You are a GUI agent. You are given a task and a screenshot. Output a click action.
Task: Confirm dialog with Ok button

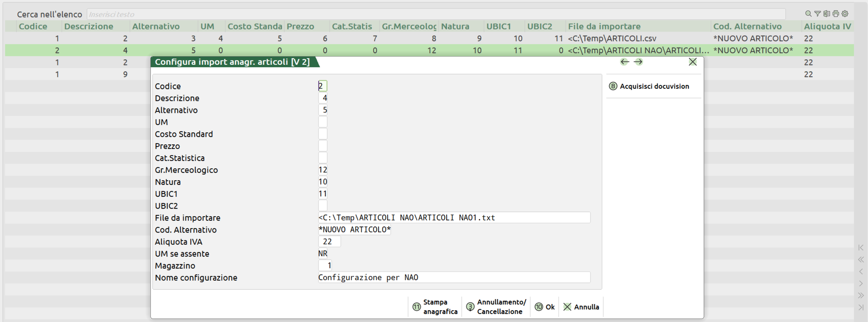(x=545, y=307)
